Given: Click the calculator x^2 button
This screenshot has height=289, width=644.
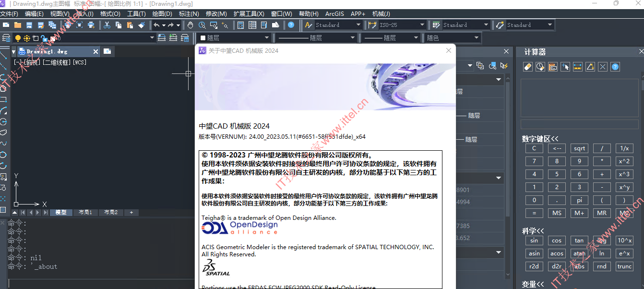Looking at the screenshot, I should click(624, 161).
